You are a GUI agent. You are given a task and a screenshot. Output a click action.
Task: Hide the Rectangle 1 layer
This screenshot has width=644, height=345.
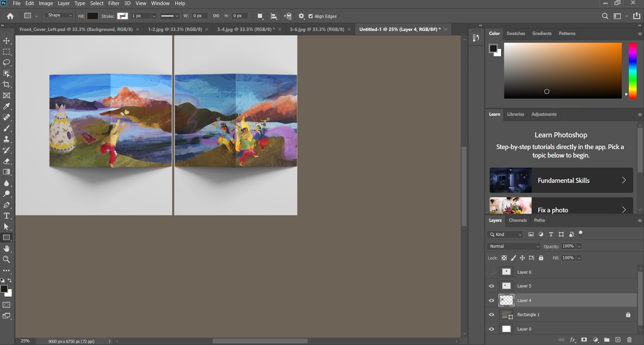click(x=491, y=315)
